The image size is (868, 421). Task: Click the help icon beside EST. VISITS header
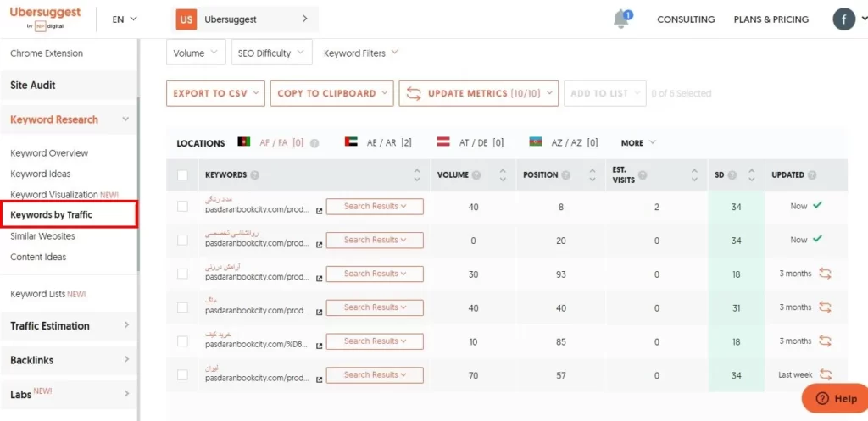tap(643, 174)
